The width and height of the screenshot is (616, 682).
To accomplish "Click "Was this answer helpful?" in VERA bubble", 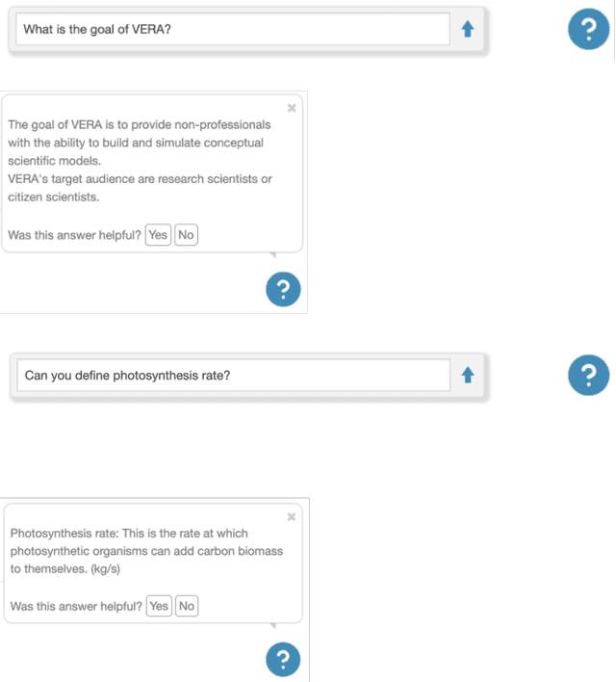I will 74,235.
